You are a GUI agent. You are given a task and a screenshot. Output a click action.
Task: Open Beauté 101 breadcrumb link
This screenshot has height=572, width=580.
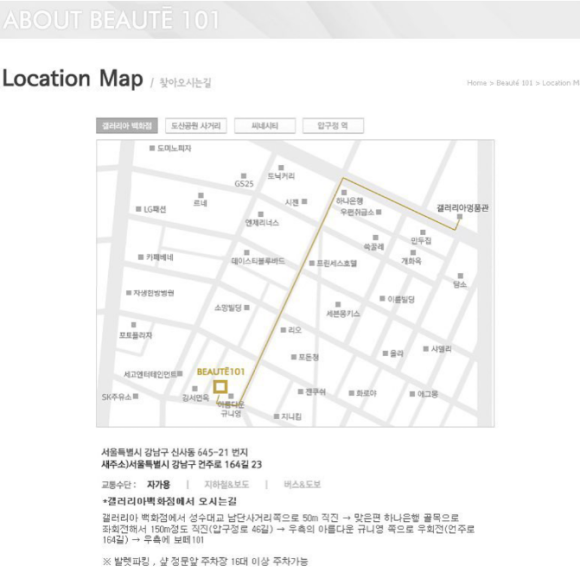pyautogui.click(x=514, y=83)
